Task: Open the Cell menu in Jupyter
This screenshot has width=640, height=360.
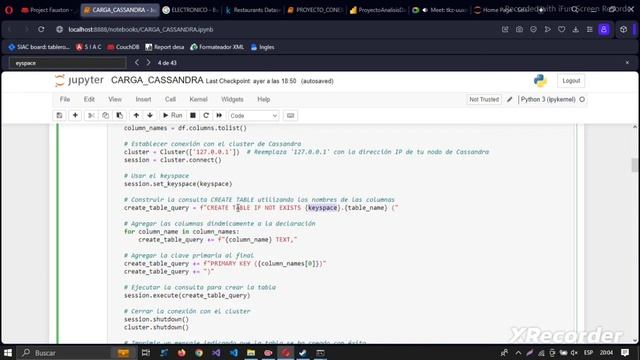Action: coord(170,99)
